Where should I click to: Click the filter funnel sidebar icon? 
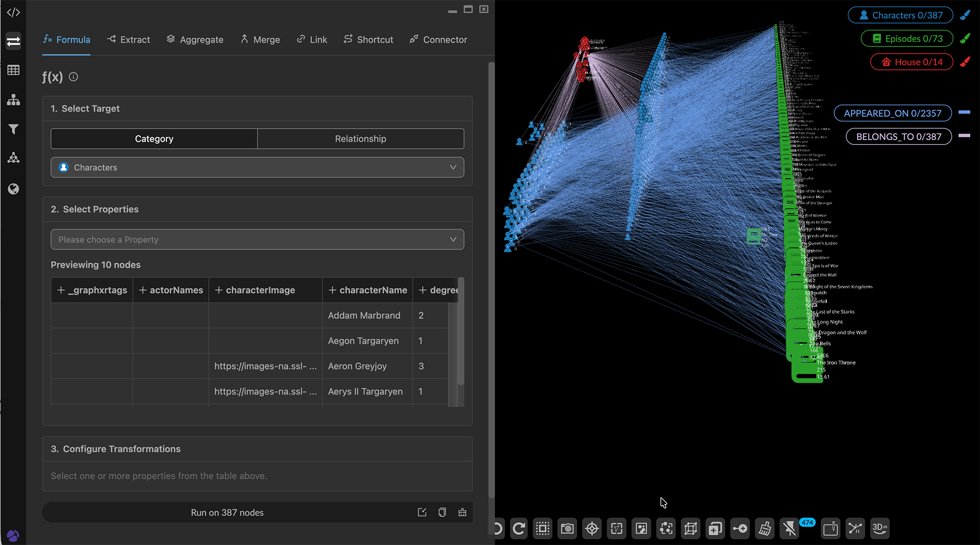[x=13, y=130]
